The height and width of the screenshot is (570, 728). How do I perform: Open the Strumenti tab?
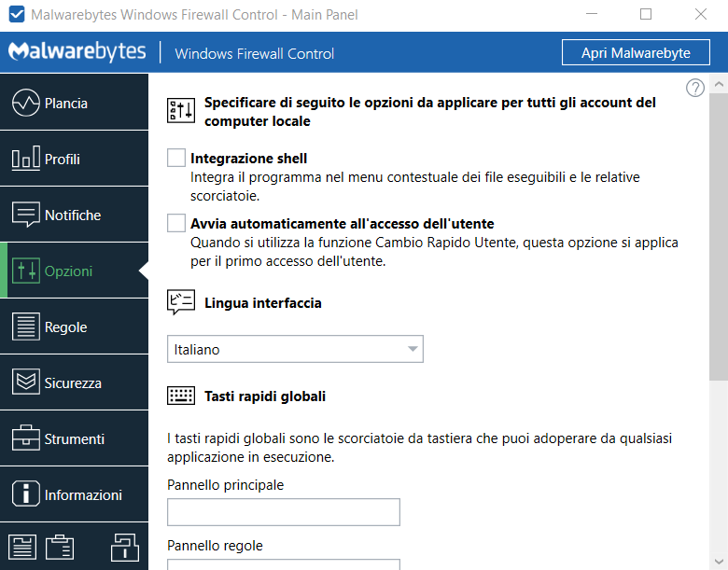(75, 438)
